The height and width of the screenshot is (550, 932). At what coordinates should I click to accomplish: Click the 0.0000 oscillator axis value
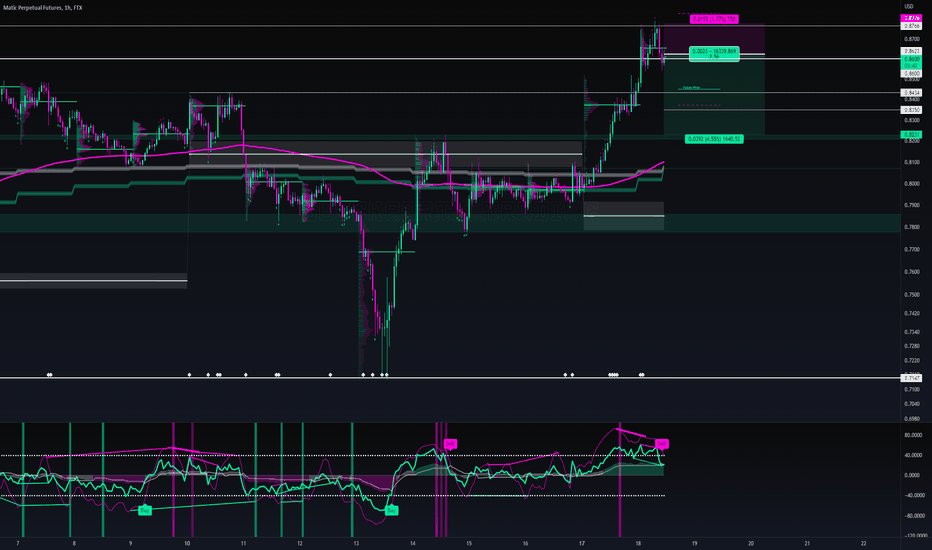pos(913,475)
